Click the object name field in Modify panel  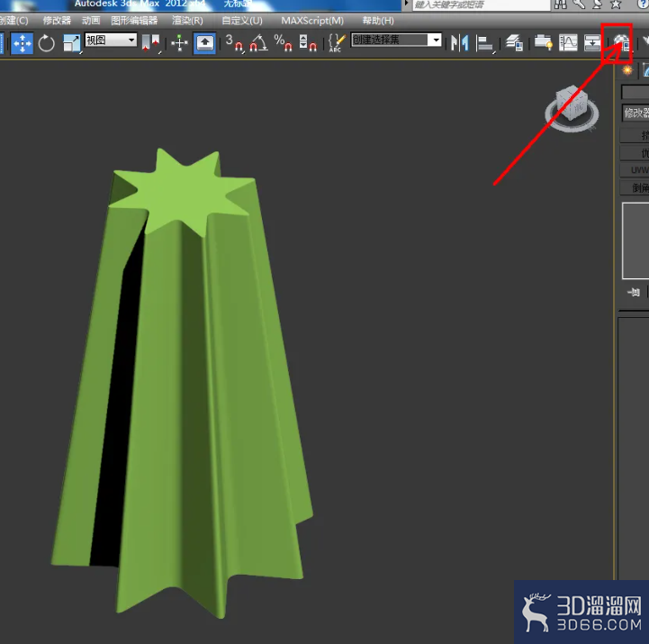coord(635,92)
